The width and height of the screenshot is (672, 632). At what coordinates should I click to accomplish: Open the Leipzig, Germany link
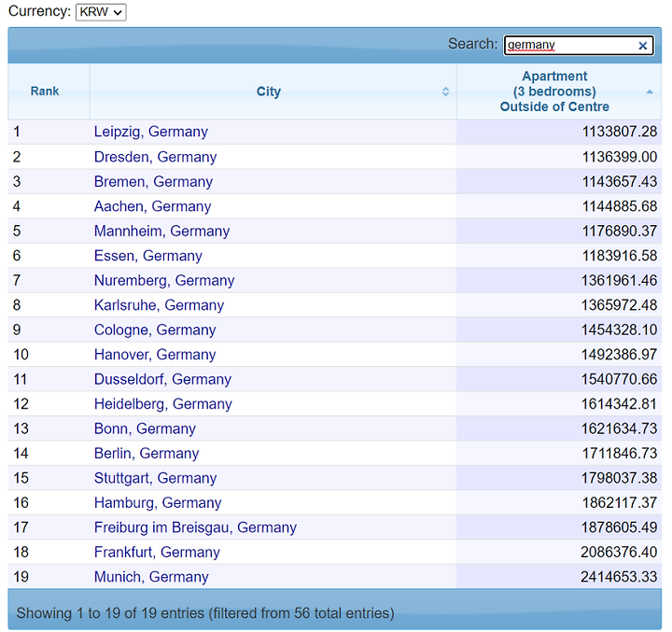point(151,132)
